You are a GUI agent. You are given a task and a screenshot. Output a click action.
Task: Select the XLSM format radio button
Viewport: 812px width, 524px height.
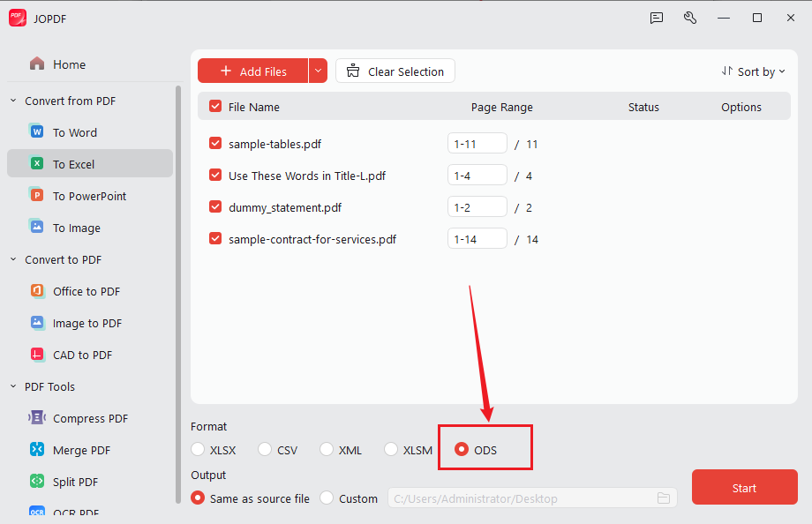click(x=391, y=449)
